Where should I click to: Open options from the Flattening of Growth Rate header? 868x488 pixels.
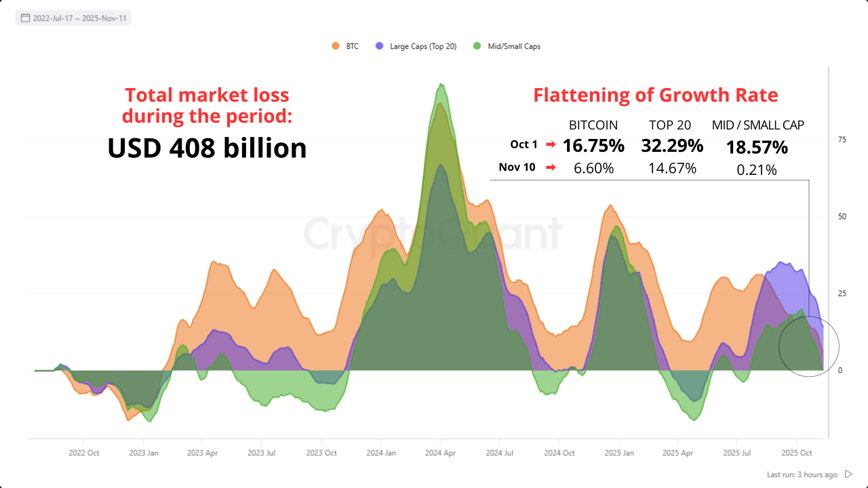pyautogui.click(x=654, y=95)
